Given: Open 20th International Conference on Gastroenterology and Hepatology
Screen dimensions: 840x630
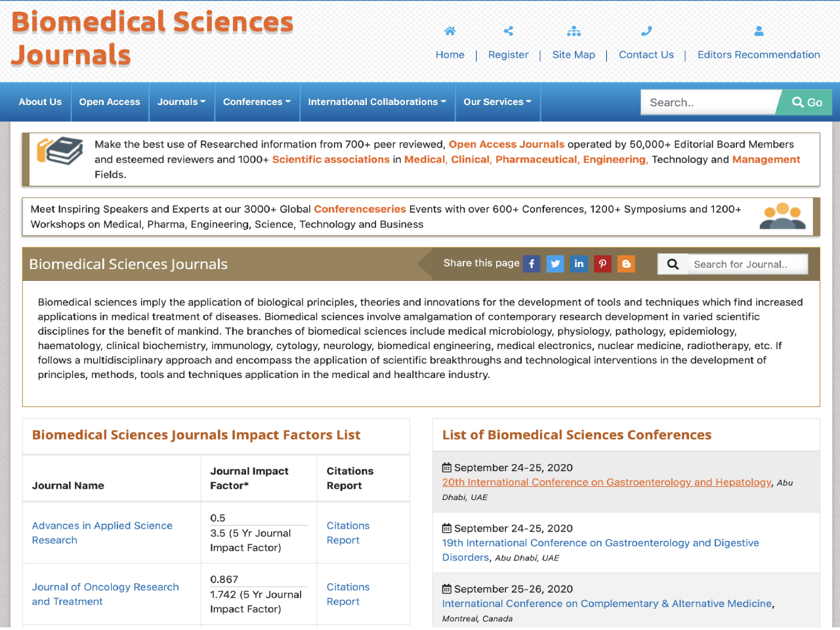Looking at the screenshot, I should (x=607, y=482).
